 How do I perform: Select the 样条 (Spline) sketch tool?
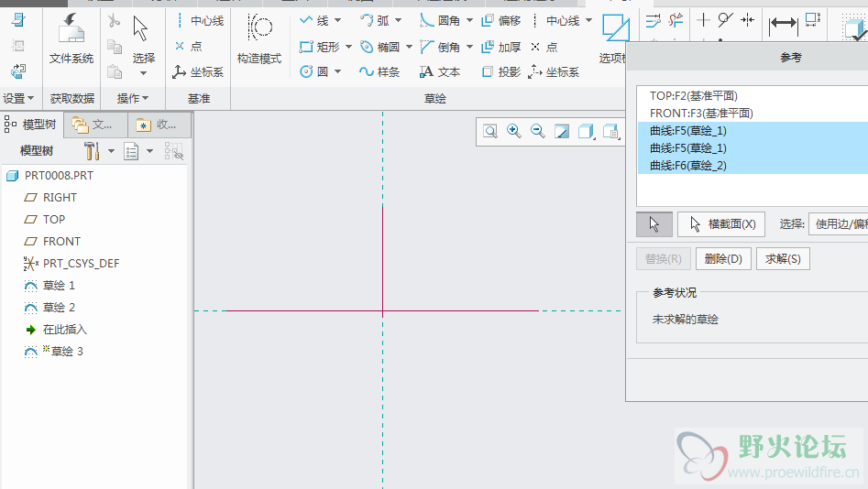pos(379,72)
